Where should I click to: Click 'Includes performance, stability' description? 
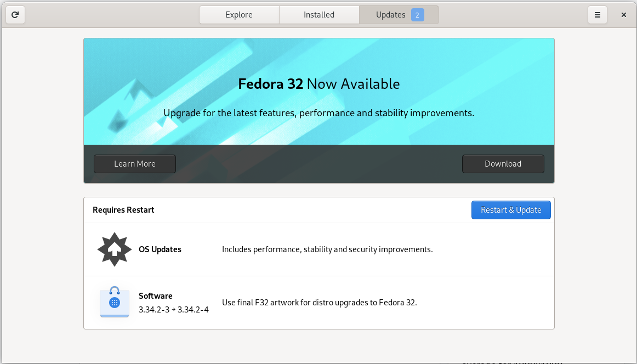pos(327,249)
